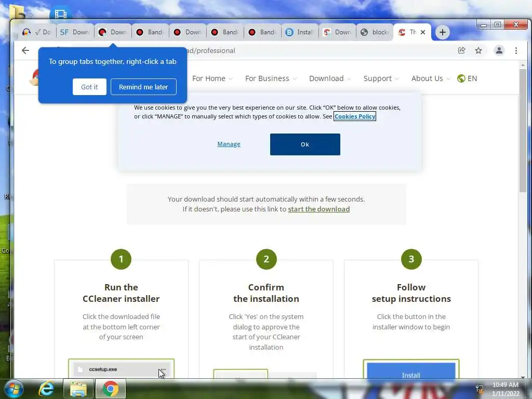Click Remind me later button
The width and height of the screenshot is (532, 399).
[143, 87]
